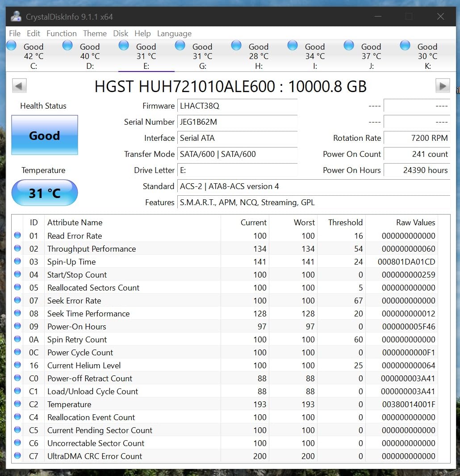Click status dot of Start/Stop Count row
The height and width of the screenshot is (476, 460).
17,274
